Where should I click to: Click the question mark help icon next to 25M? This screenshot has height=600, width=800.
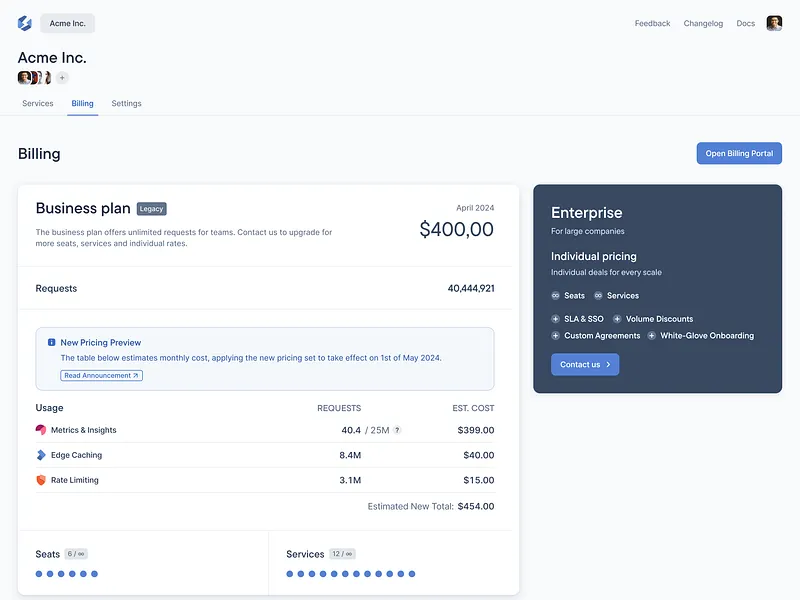click(397, 430)
